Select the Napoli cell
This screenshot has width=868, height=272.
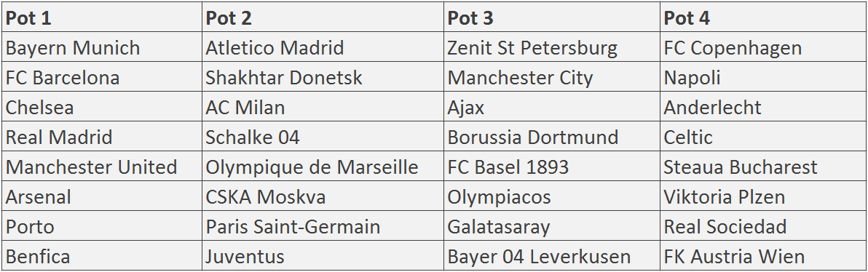tap(763, 77)
